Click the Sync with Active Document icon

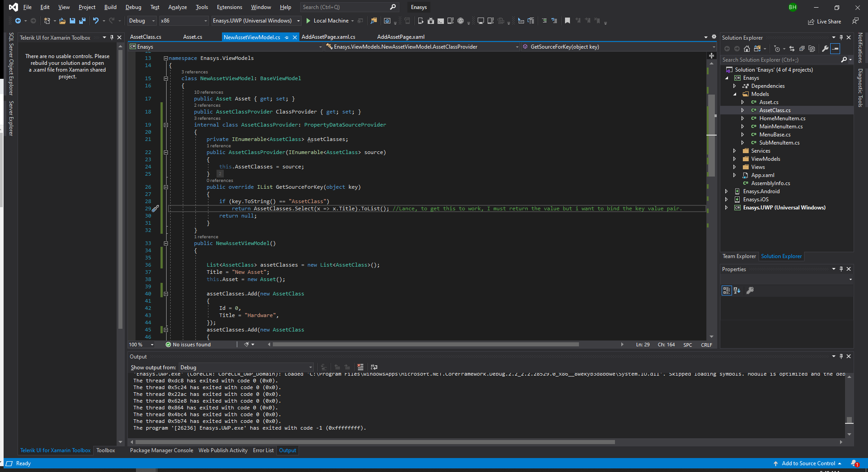coord(791,49)
